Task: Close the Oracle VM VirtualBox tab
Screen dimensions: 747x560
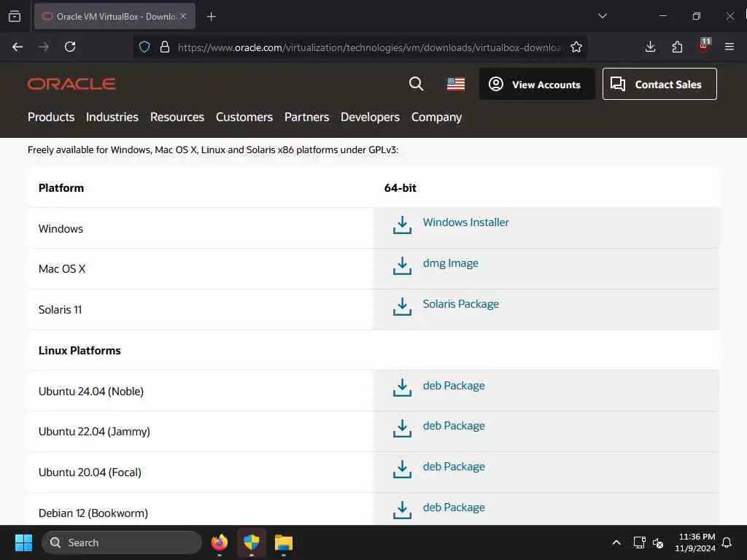Action: (x=183, y=16)
